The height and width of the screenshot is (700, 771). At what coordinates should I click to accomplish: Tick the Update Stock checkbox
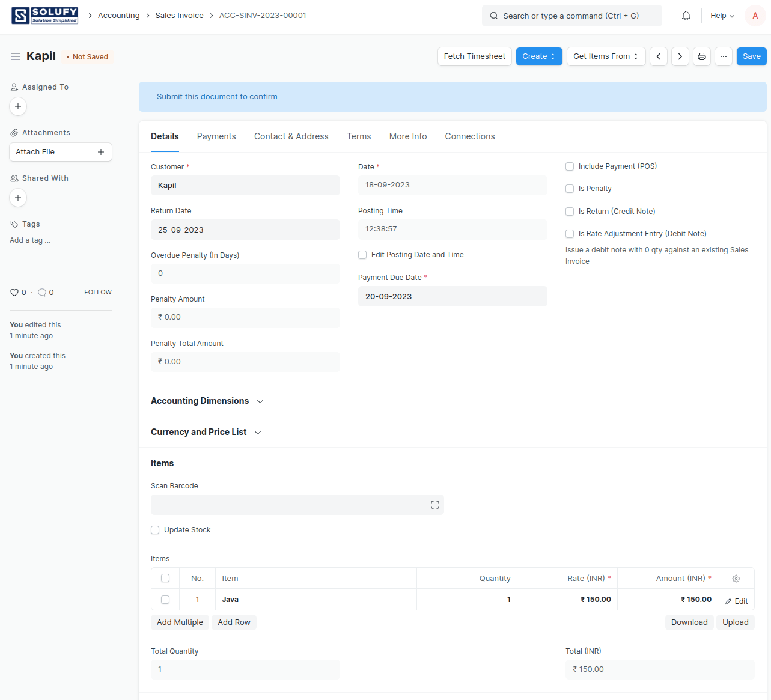point(155,530)
